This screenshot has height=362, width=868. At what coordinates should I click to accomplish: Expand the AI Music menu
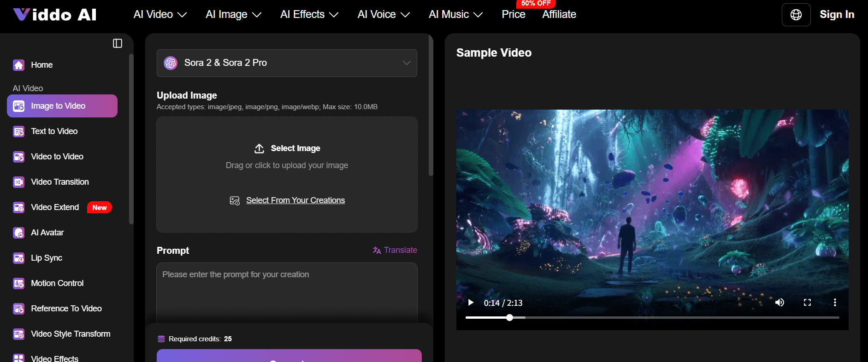pyautogui.click(x=455, y=15)
